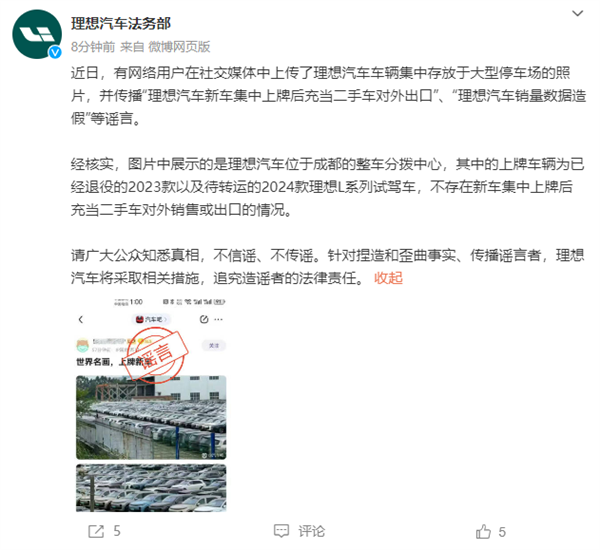The width and height of the screenshot is (600, 550).
Task: Click the comment speech bubble icon
Action: [x=281, y=531]
